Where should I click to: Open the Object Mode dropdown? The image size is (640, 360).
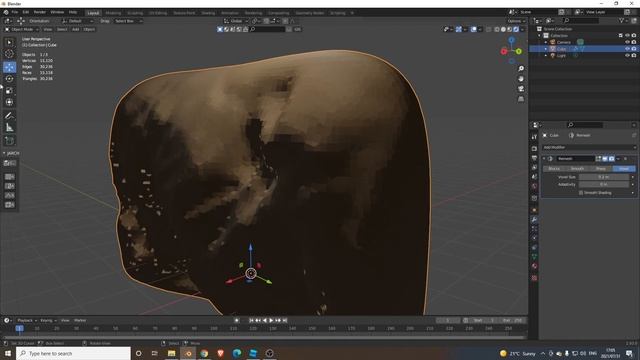[22, 29]
